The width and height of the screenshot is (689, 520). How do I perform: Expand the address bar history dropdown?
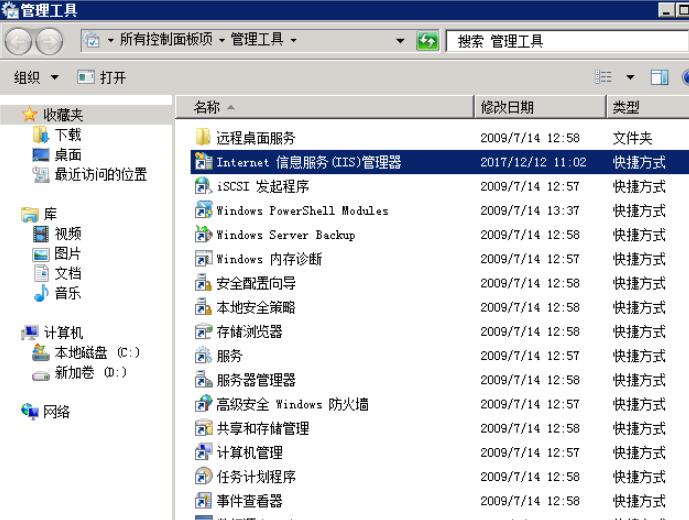[400, 41]
